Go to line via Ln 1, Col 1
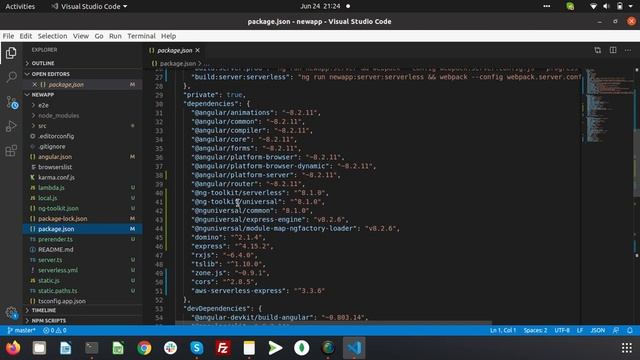The image size is (640, 360). (503, 330)
